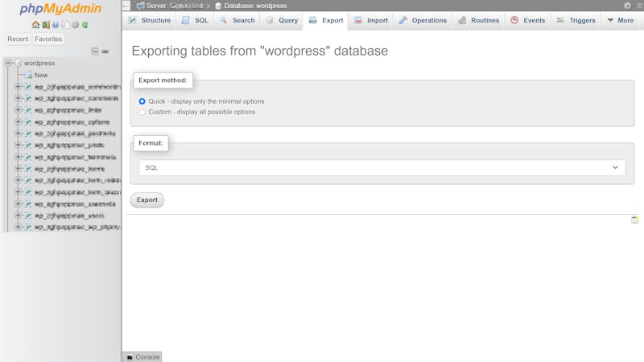Expand the last table node in tree
The image size is (644, 362).
coord(18,227)
